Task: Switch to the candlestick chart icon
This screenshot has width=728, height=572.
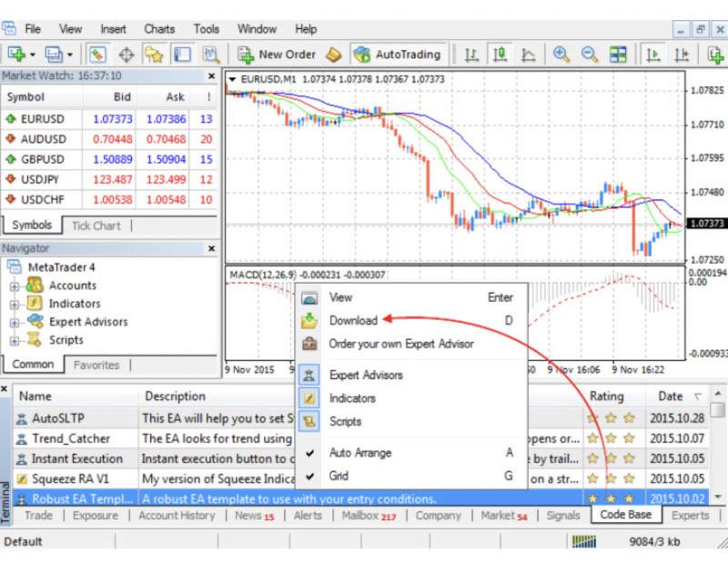Action: click(x=500, y=55)
